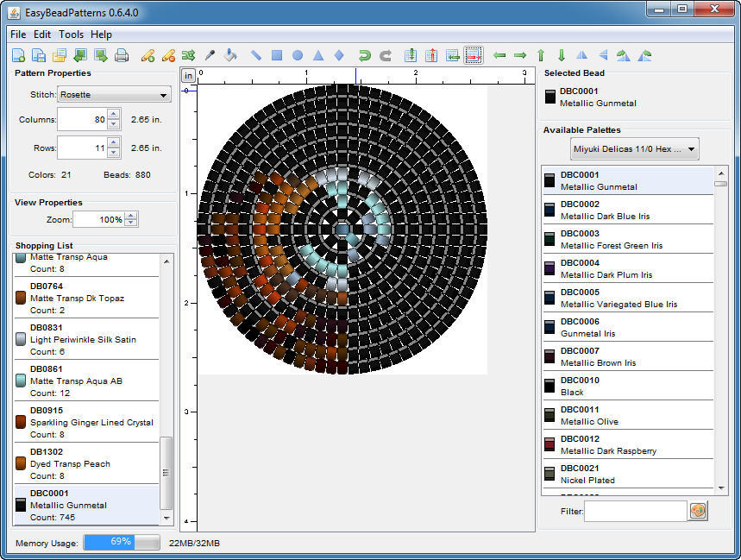
Task: Open the Stitch dropdown showing Rosette
Action: 114,95
